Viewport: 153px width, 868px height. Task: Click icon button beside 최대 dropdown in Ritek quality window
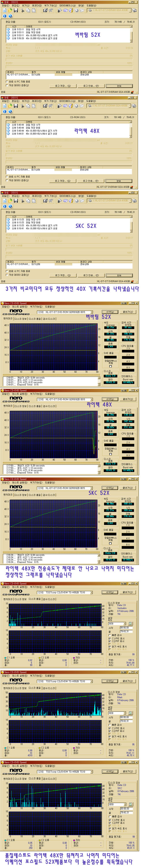[x=131, y=713]
